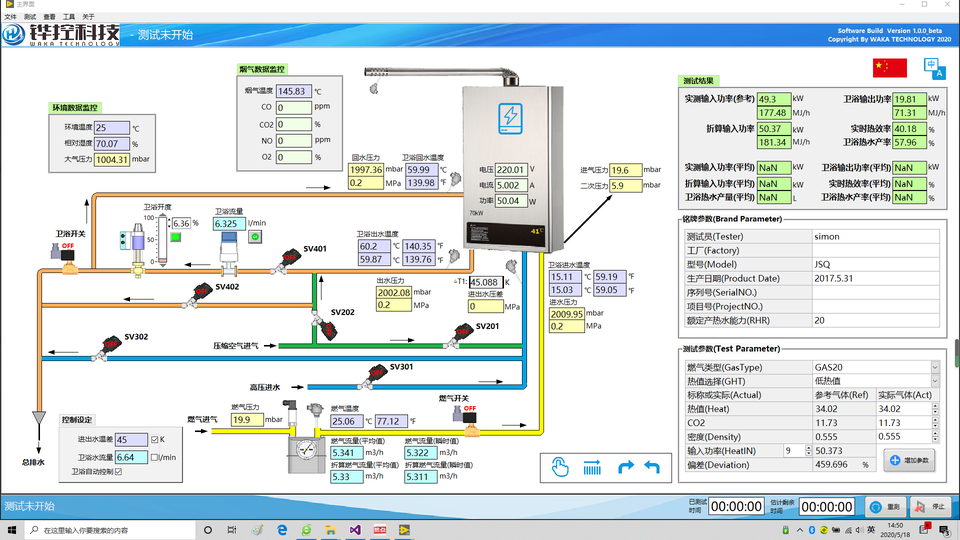Toggle the 进出水温差 checkbox

(154, 439)
